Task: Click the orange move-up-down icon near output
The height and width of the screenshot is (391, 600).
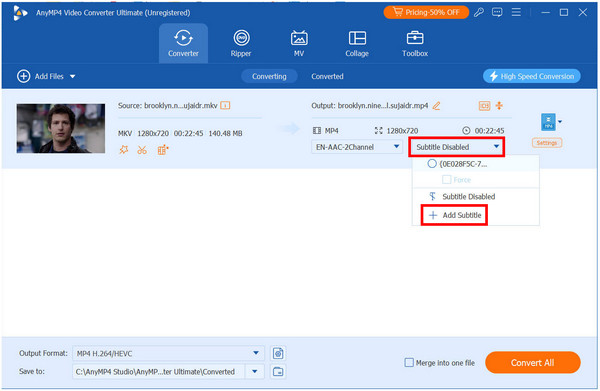Action: coord(499,106)
